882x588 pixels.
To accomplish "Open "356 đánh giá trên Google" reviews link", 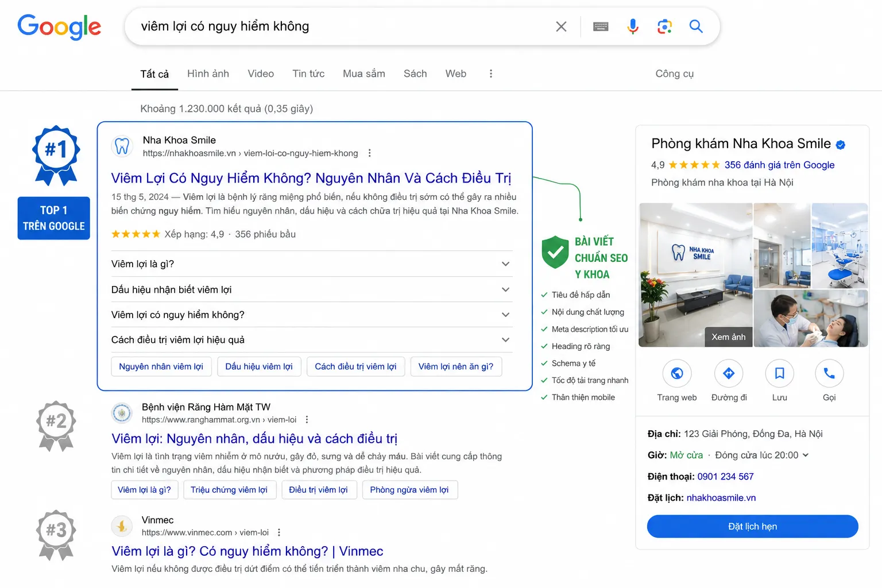I will (x=779, y=165).
